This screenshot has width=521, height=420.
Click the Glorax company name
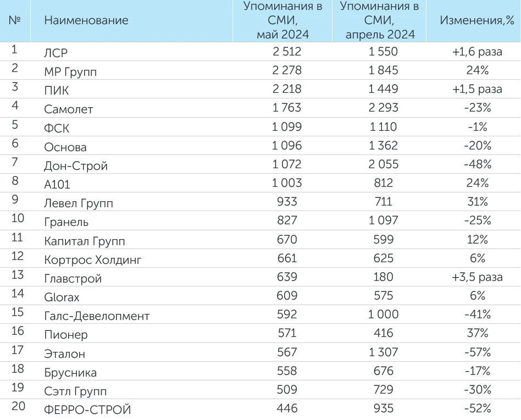62,297
